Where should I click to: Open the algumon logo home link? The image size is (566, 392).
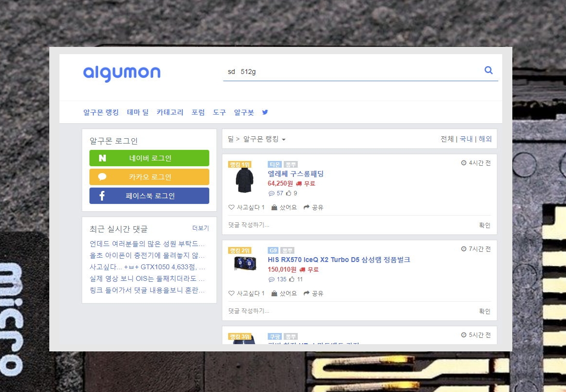[x=122, y=73]
